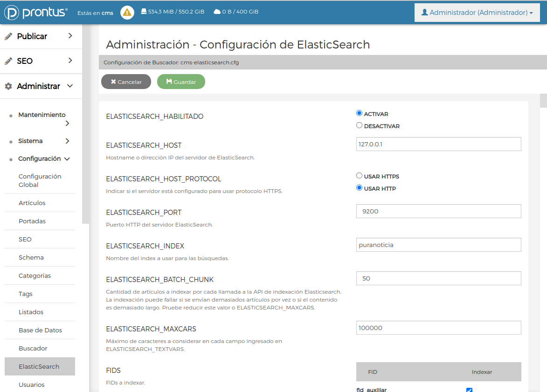Click the gear icon beside Administrar
Viewport: 547px width, 392px height.
(8, 86)
